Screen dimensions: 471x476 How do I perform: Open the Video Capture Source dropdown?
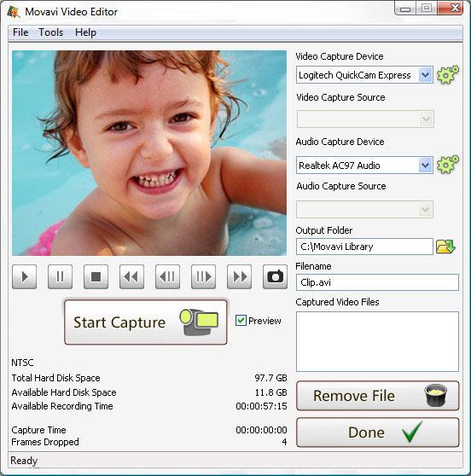tap(365, 119)
